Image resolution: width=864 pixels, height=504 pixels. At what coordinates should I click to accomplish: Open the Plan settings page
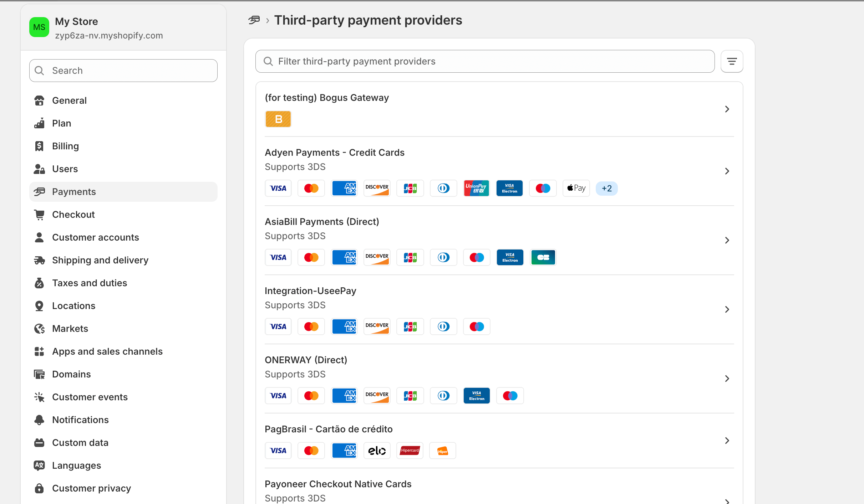pos(123,123)
